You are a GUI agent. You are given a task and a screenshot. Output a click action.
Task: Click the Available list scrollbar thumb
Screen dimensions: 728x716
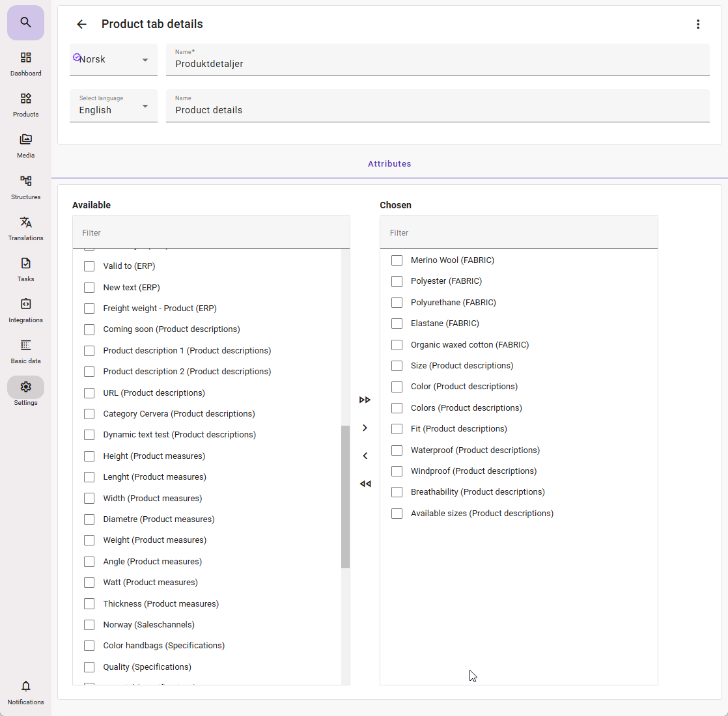(x=345, y=497)
